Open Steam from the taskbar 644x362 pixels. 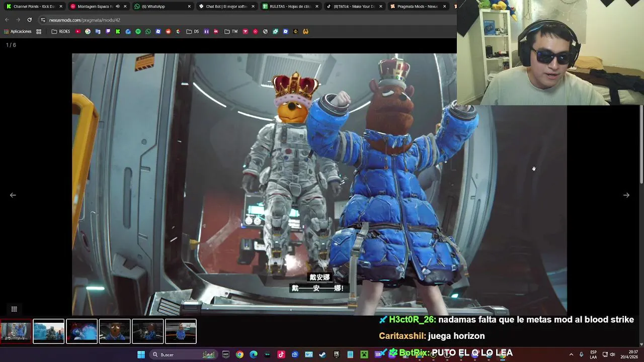pyautogui.click(x=323, y=354)
